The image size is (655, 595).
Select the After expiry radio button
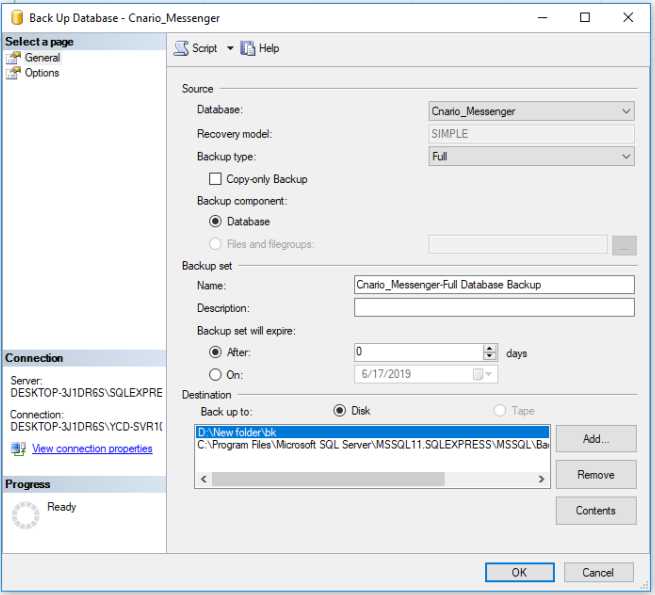[x=215, y=352]
